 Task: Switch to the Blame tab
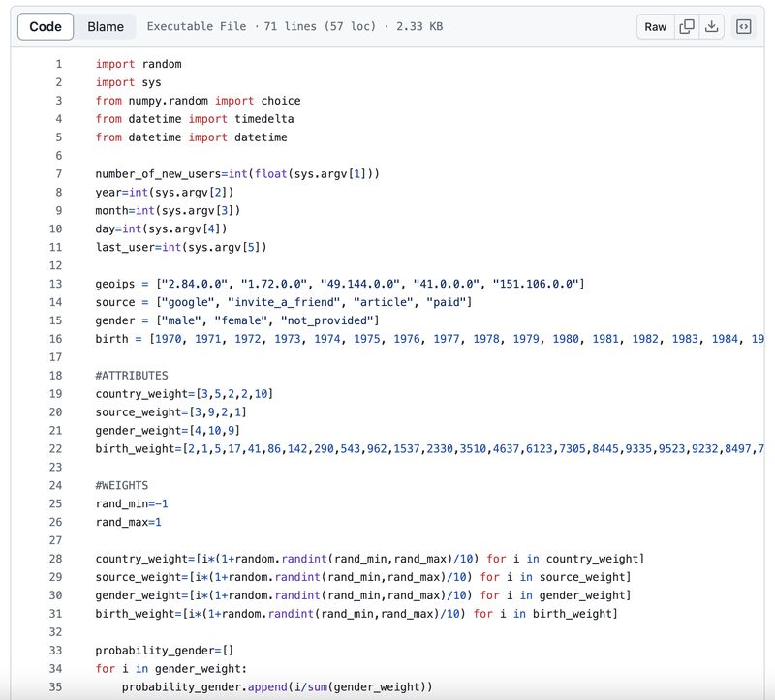click(x=106, y=27)
